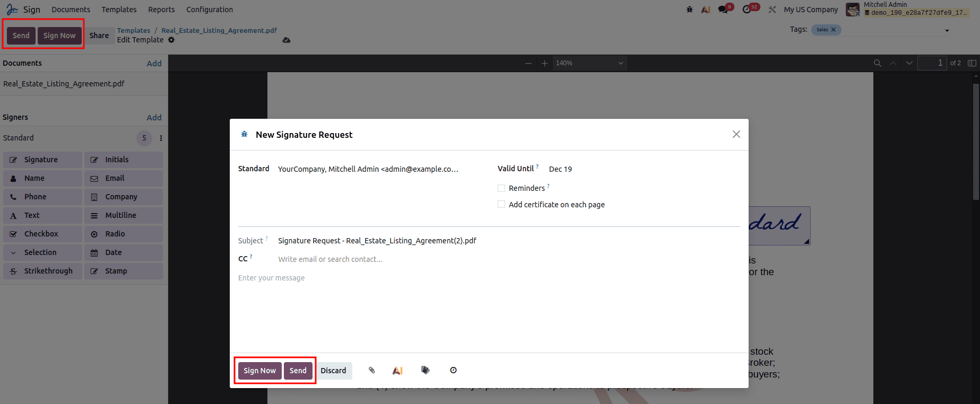
Task: Click the Stamp field type
Action: coord(124,271)
